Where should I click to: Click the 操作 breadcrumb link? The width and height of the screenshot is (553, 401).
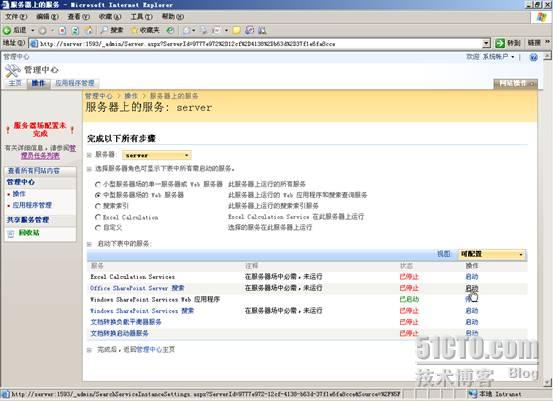pos(131,96)
